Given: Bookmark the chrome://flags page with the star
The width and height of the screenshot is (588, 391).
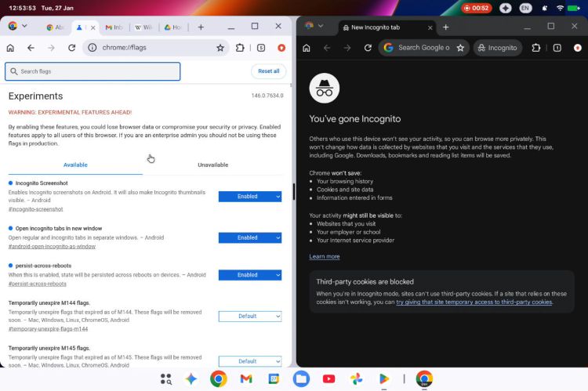Looking at the screenshot, I should [220, 48].
